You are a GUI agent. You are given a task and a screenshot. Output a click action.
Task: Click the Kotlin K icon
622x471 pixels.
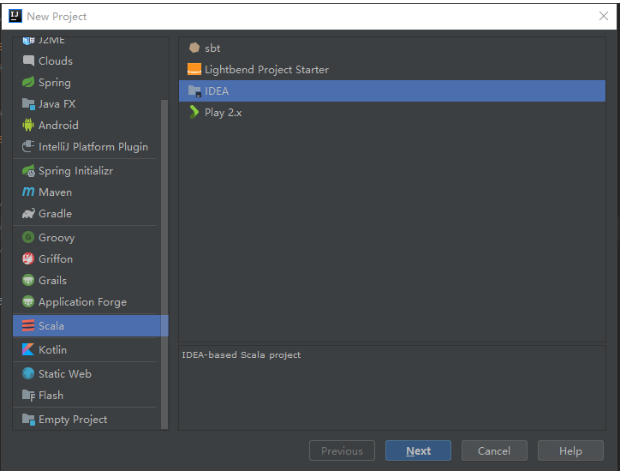click(28, 350)
